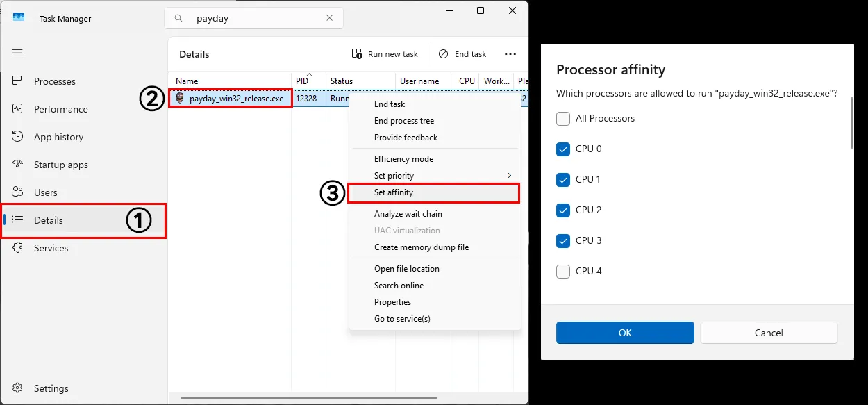The image size is (868, 405).
Task: Uncheck the CPU 0 checkbox
Action: tap(563, 149)
